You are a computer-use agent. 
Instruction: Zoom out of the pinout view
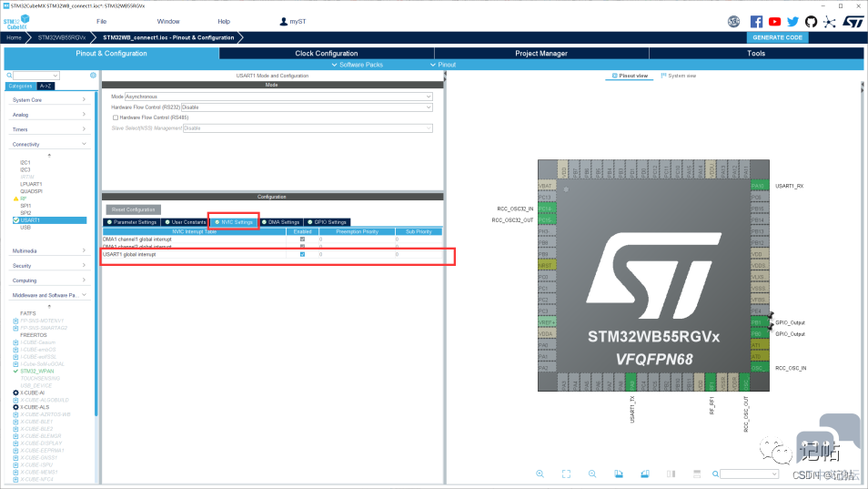[592, 474]
